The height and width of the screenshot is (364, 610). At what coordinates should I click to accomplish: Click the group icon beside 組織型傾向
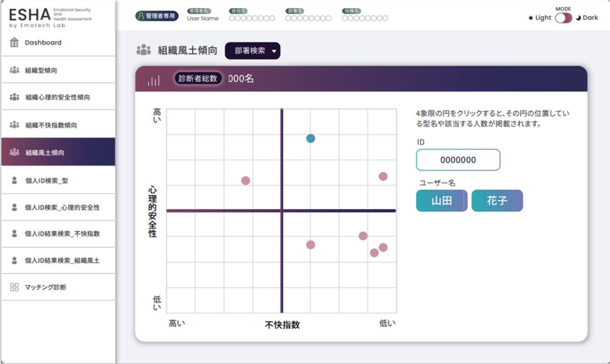click(14, 70)
